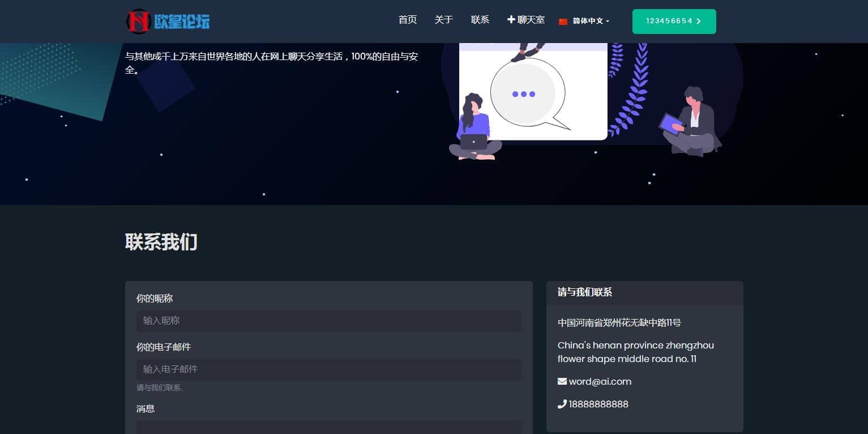Click the 欧皇论坛 logo icon

(138, 22)
